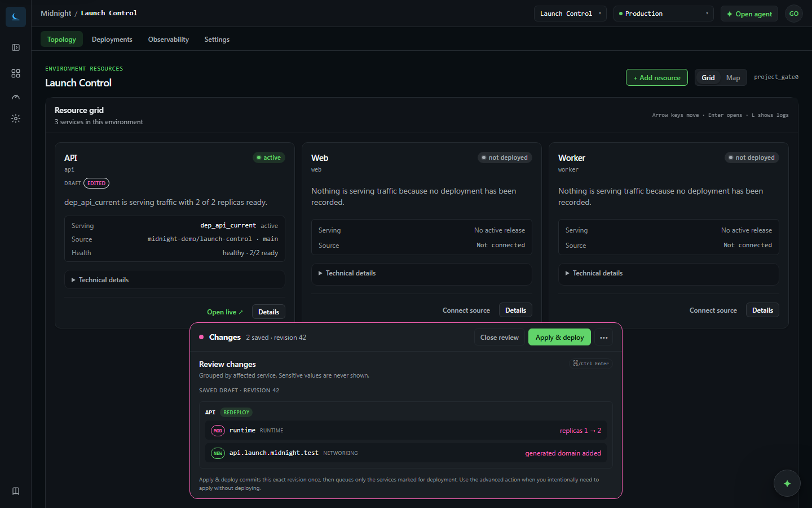
Task: Switch resource view to Grid
Action: [708, 78]
